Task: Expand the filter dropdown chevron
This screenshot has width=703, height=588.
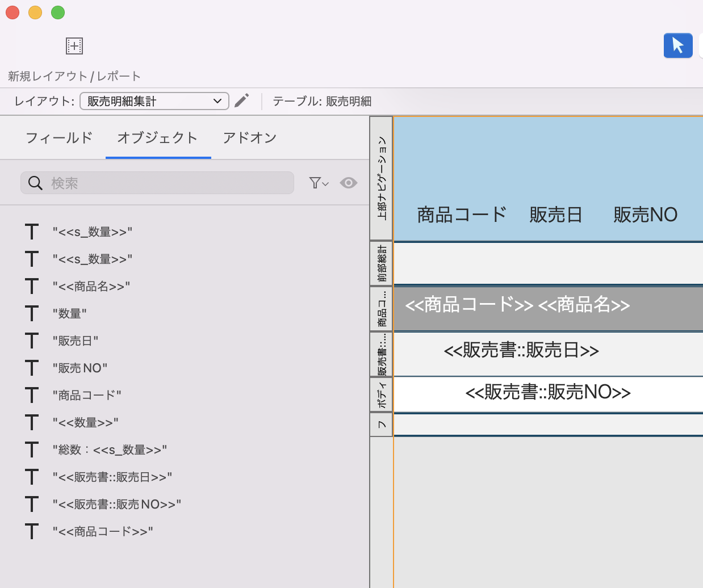Action: tap(324, 184)
